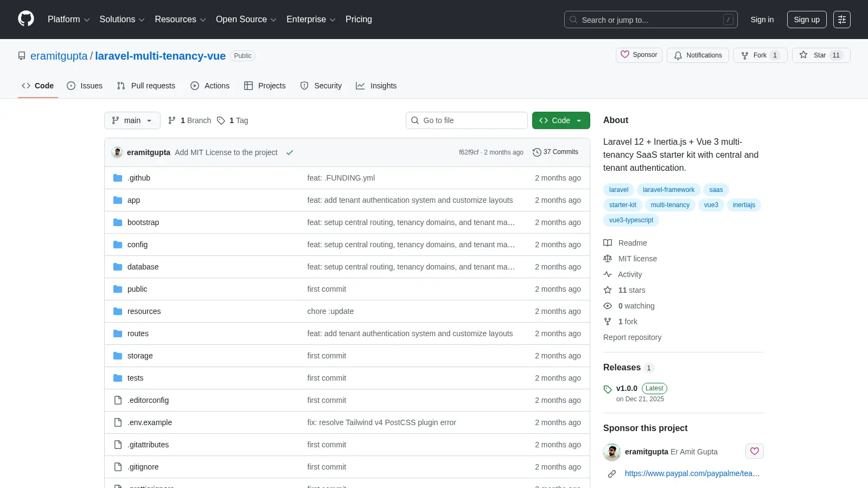Screen dimensions: 868x488
Task: Open the 1 Branch link
Action: pos(189,120)
